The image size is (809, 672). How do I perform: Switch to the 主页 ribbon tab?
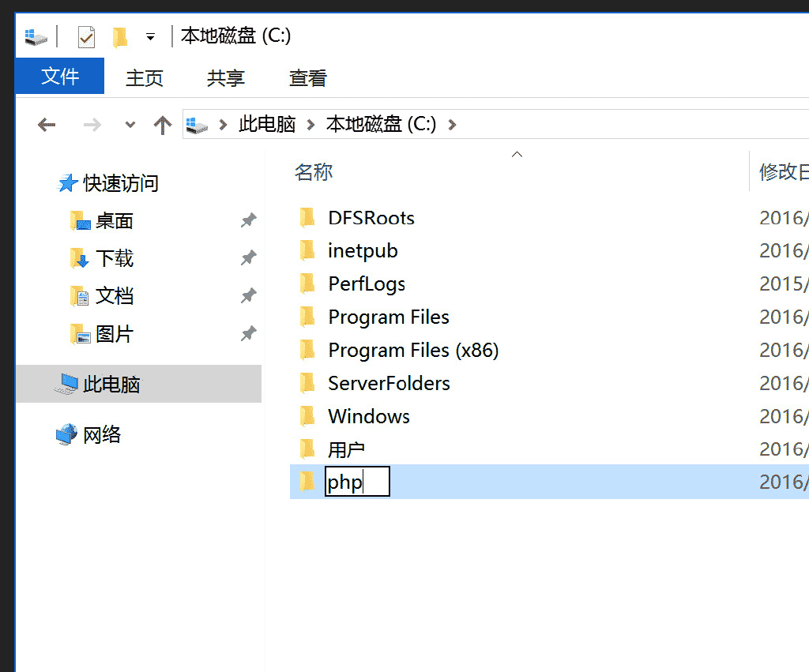144,78
